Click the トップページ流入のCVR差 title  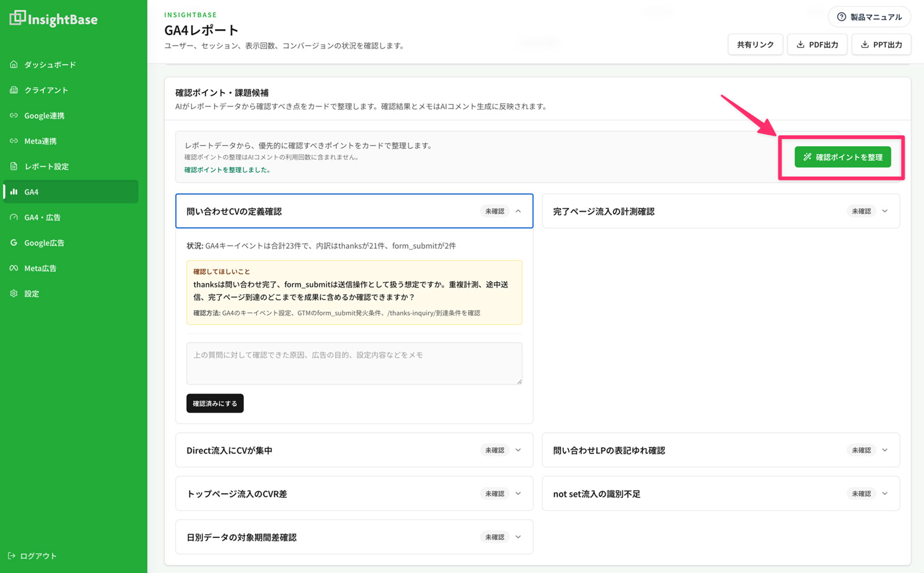(x=237, y=493)
